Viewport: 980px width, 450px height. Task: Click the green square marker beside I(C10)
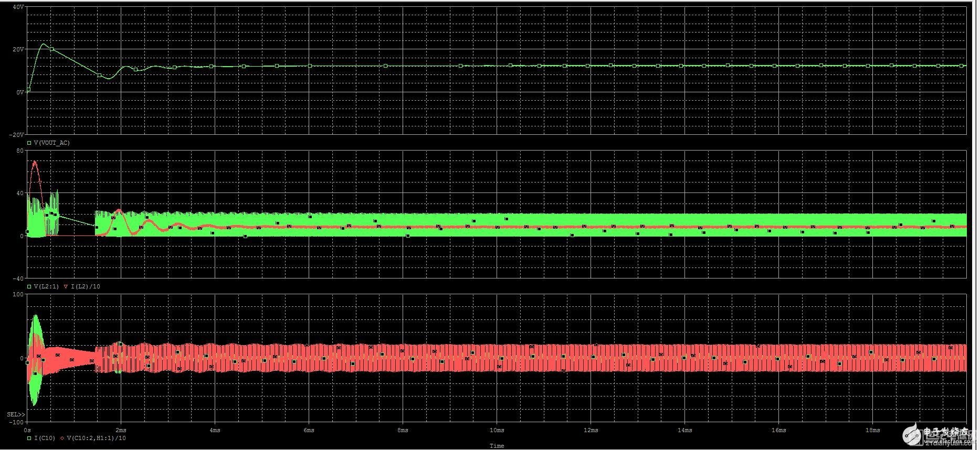tap(29, 438)
